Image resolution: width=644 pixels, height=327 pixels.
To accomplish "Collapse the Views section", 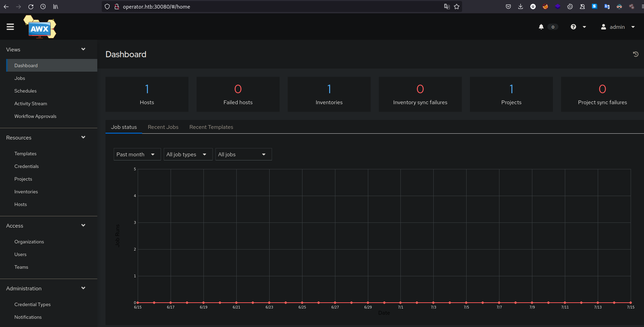I will [x=83, y=49].
